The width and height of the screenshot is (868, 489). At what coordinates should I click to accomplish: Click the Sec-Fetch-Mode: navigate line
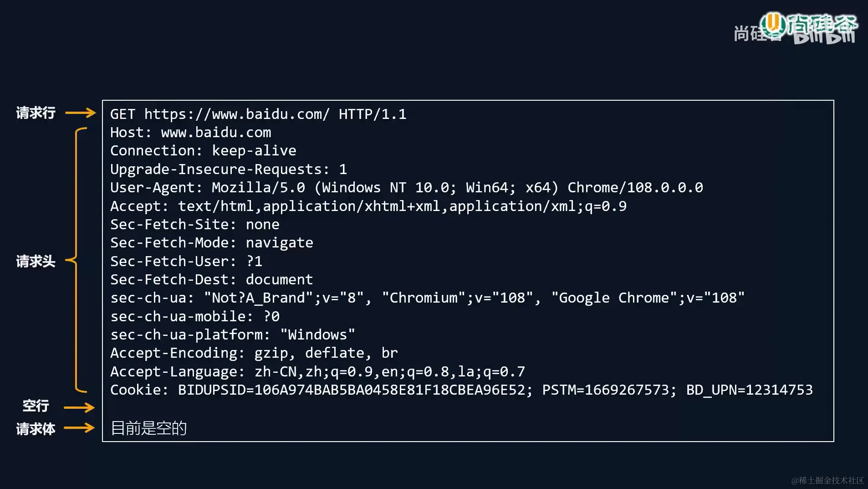pos(211,243)
